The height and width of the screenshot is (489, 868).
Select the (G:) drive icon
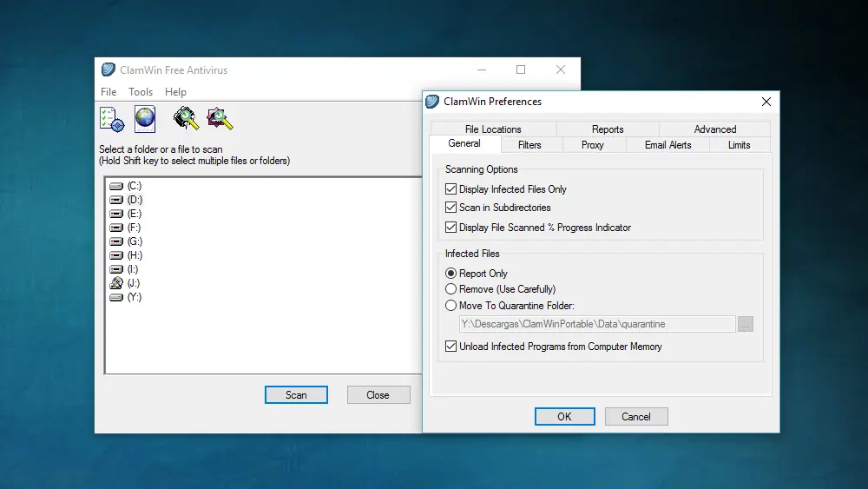point(116,241)
